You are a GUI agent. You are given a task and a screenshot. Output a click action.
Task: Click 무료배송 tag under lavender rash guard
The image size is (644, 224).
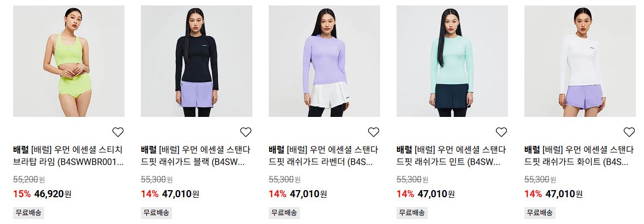(284, 213)
